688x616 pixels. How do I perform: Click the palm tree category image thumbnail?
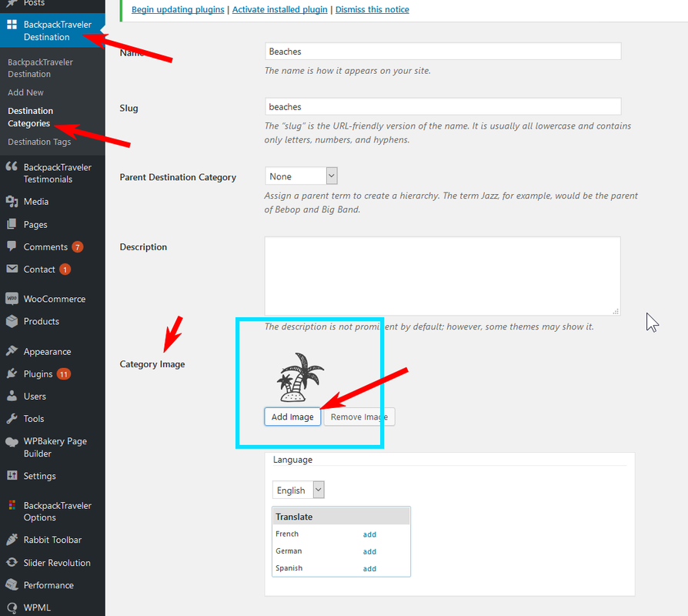(x=300, y=377)
